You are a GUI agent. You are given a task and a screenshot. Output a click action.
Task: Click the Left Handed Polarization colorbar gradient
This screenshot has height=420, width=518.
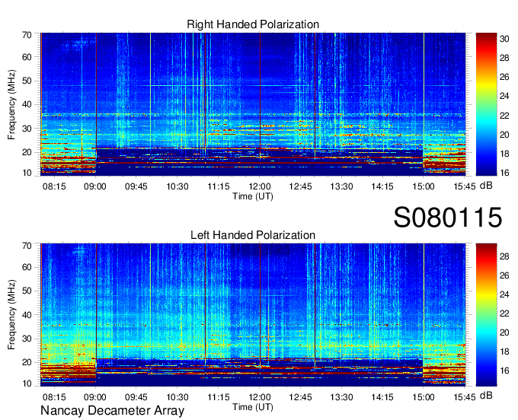click(x=486, y=315)
